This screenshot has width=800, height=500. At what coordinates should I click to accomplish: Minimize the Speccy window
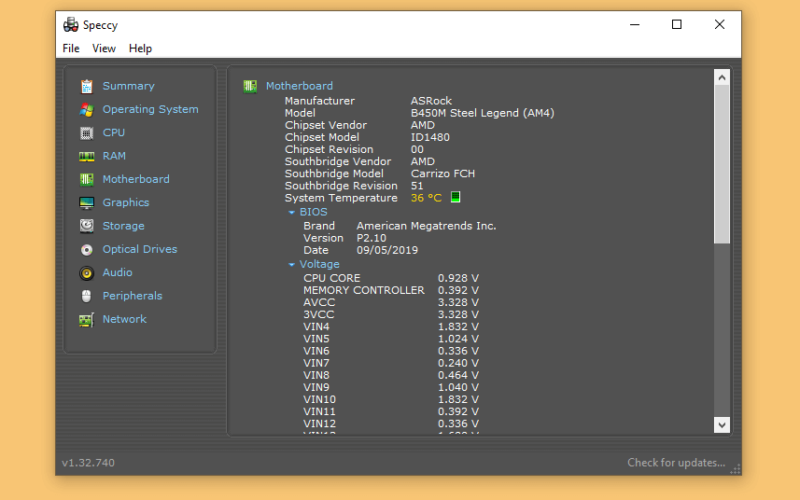635,24
